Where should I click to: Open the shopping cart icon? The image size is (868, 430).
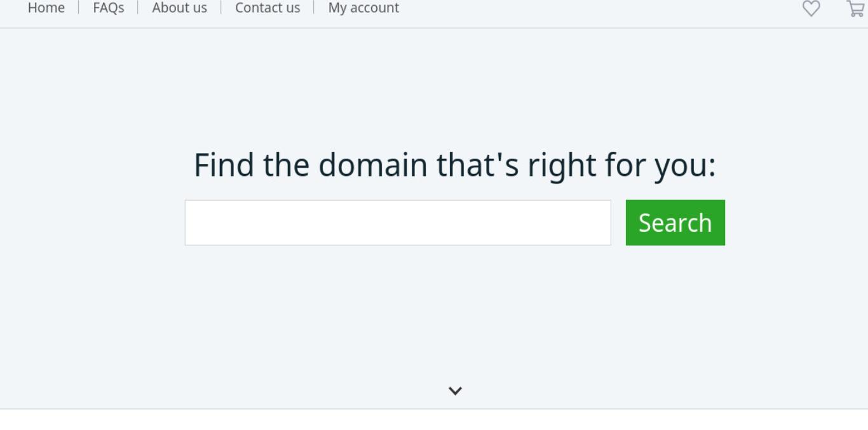coord(856,8)
